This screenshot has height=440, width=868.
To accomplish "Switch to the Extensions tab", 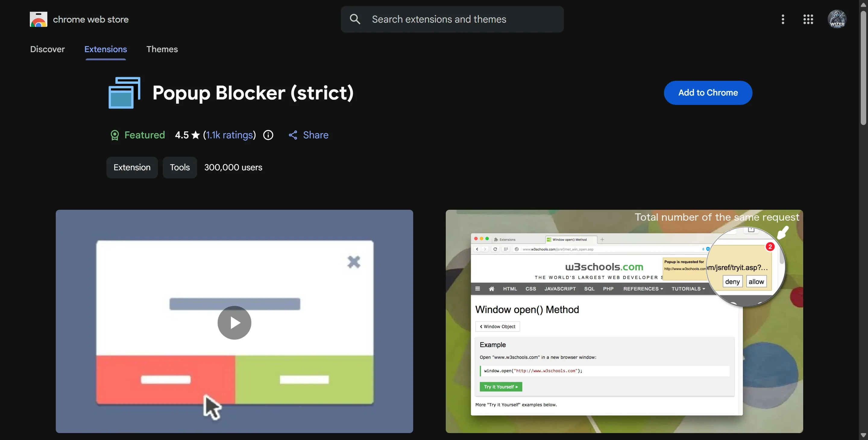I will click(105, 49).
